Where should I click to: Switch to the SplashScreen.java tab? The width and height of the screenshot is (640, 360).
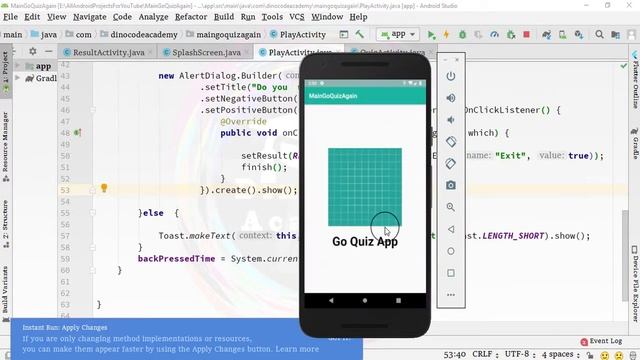(207, 53)
